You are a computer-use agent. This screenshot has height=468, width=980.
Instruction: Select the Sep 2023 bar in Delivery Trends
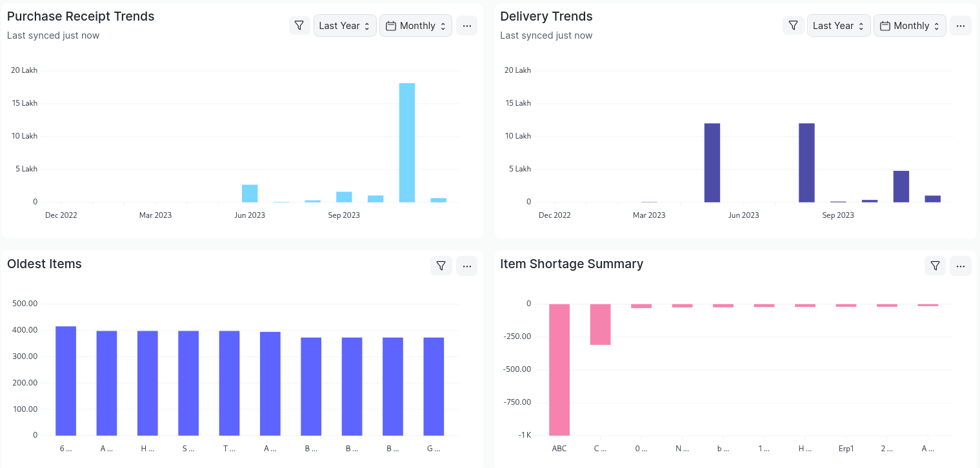point(838,202)
